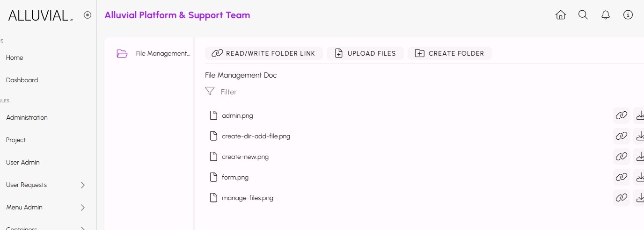Click file icon next to admin.png
644x230 pixels.
coord(213,115)
